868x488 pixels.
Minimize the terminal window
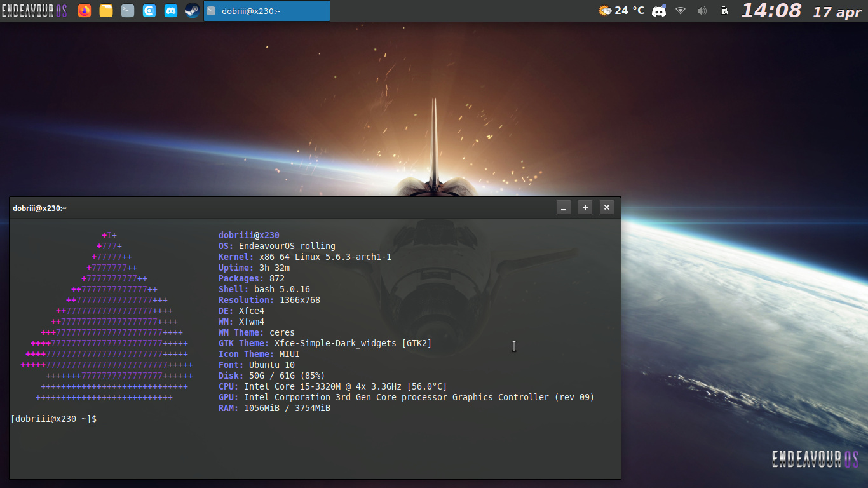pyautogui.click(x=563, y=207)
